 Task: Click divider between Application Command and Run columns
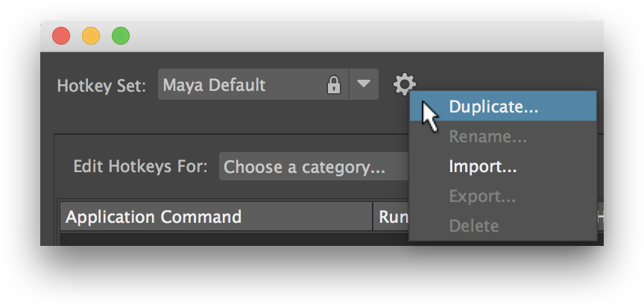[x=373, y=217]
